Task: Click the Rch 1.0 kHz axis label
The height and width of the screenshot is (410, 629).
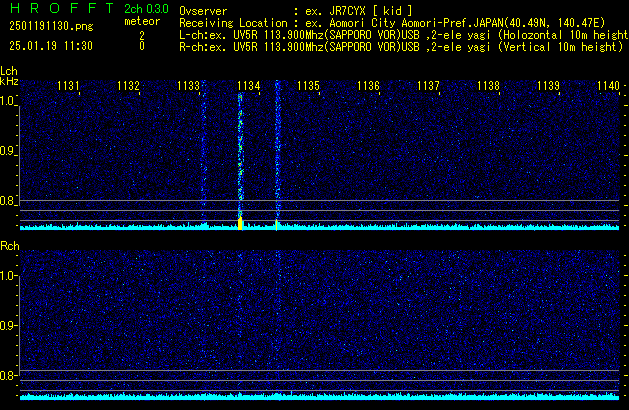Action: (x=7, y=276)
